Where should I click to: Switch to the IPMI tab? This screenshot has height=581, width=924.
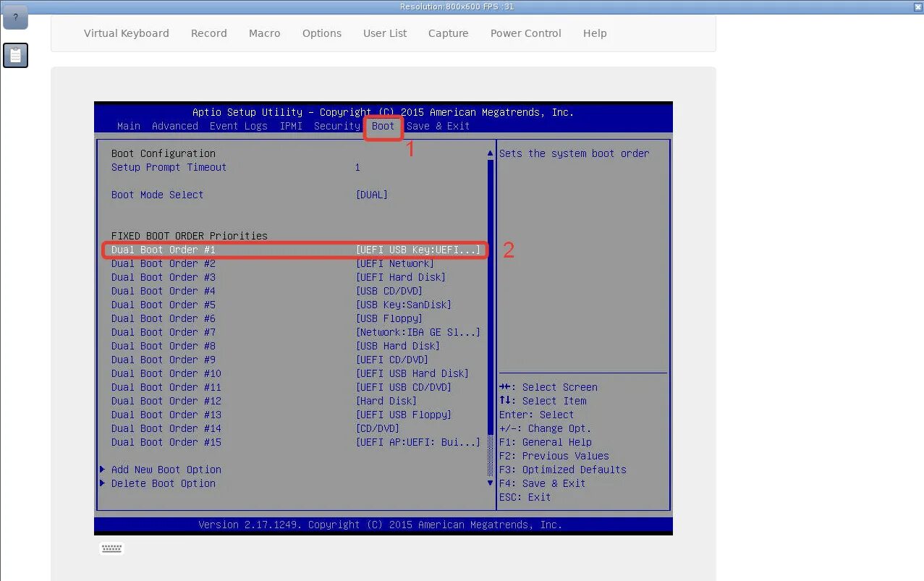click(x=291, y=126)
